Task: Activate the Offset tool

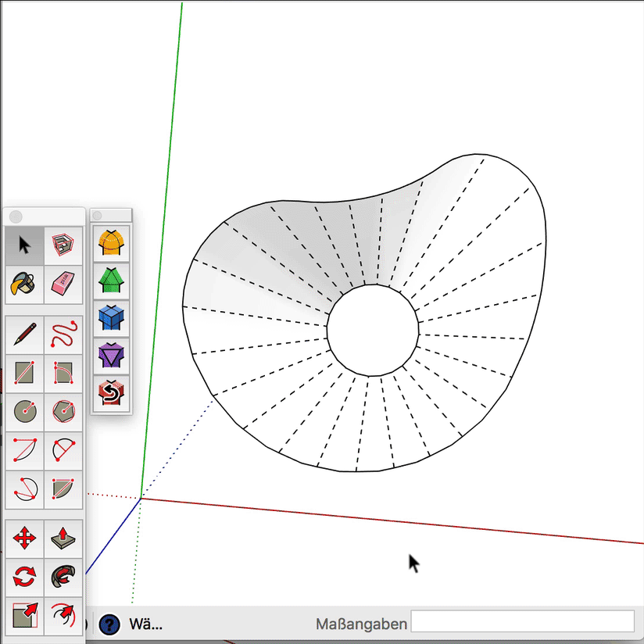Action: [63, 615]
